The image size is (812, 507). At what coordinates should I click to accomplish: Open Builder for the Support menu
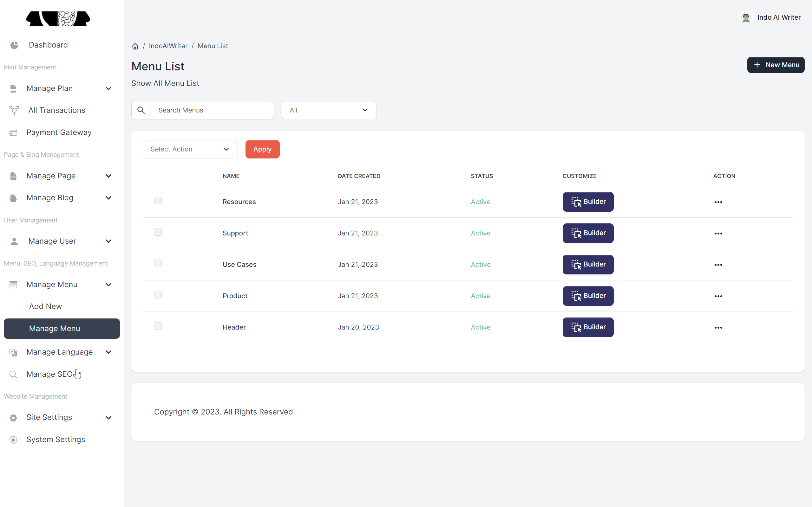(x=587, y=233)
